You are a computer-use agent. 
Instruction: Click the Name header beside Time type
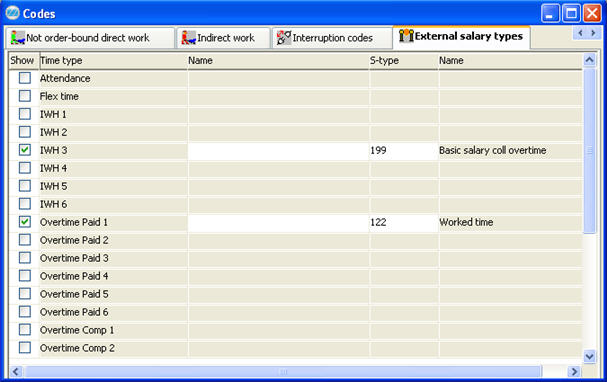[x=278, y=60]
